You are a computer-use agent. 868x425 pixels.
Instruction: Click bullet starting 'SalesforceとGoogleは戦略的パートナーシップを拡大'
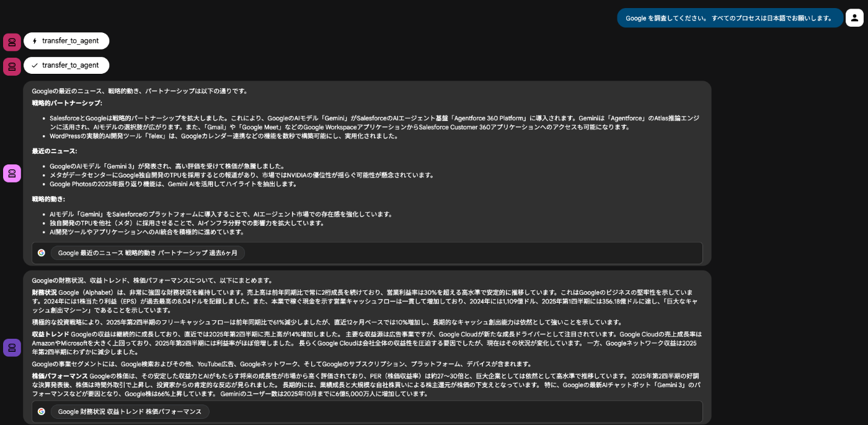point(374,122)
